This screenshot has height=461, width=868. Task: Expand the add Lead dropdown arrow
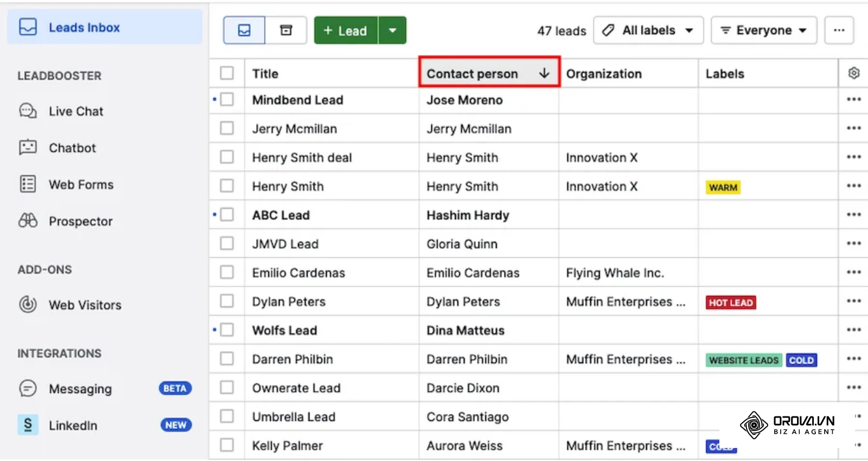point(392,30)
